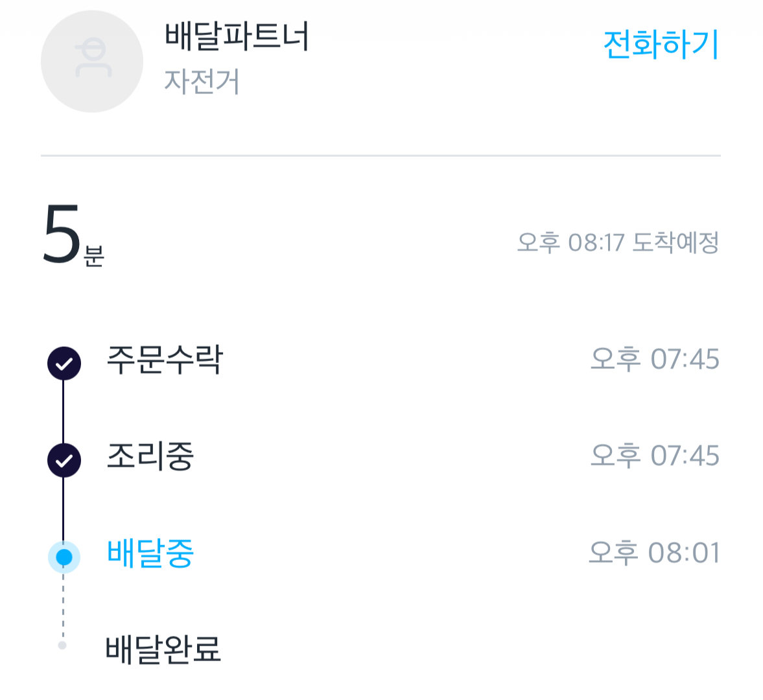The width and height of the screenshot is (763, 700).
Task: Click the 전화하기 call link
Action: click(x=661, y=44)
